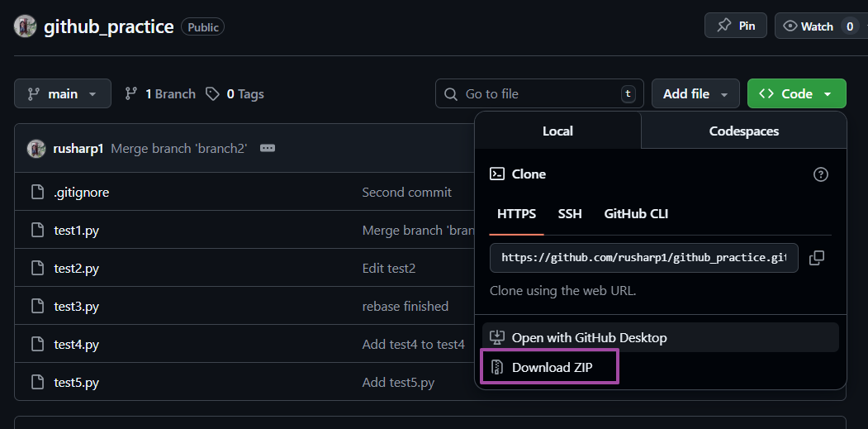The height and width of the screenshot is (429, 868).
Task: Open the Second commit message link
Action: click(407, 193)
